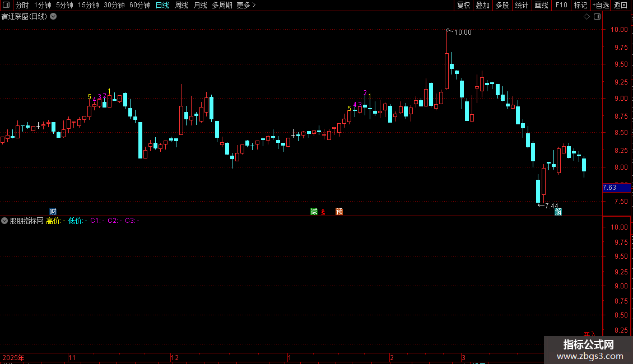Click the 财 finance marker on the timeline
The width and height of the screenshot is (633, 364).
[x=53, y=212]
